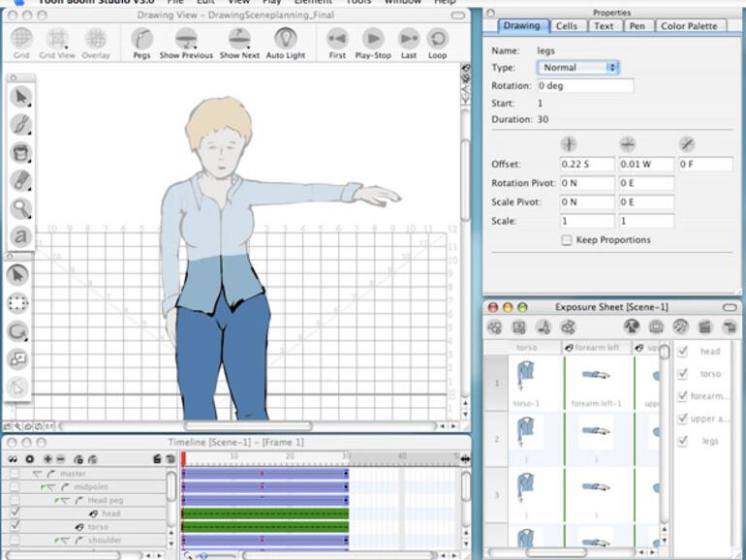The image size is (746, 560).
Task: Toggle the torso layer checkbox in Timeline
Action: point(15,526)
